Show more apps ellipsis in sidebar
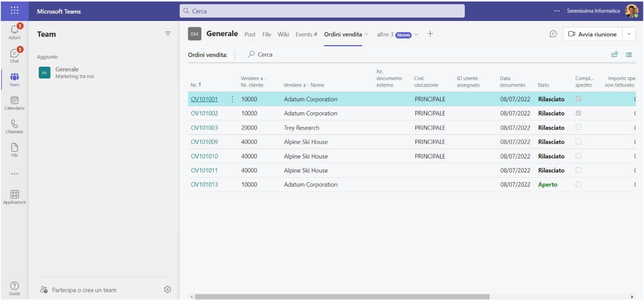 [14, 174]
